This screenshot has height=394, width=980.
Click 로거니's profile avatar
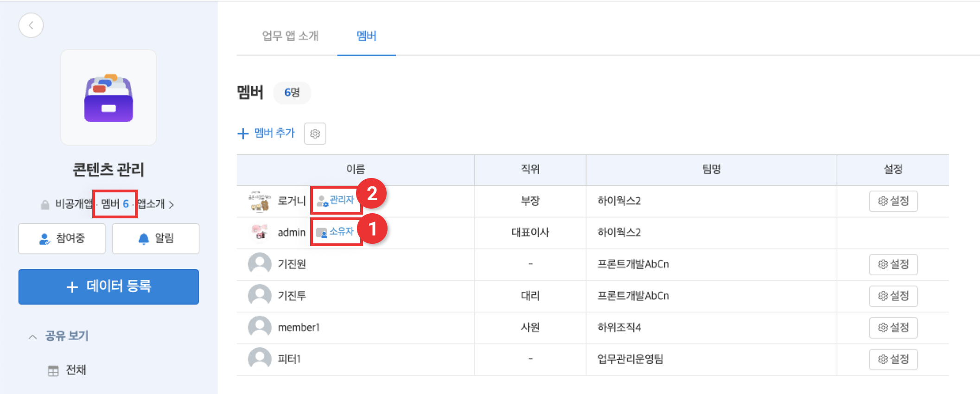(260, 201)
